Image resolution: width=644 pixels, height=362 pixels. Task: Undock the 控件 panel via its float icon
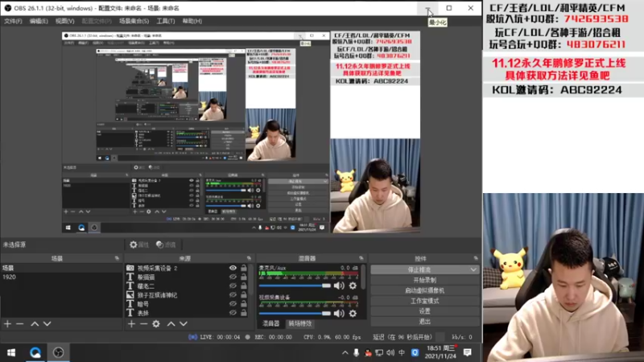[x=476, y=258]
